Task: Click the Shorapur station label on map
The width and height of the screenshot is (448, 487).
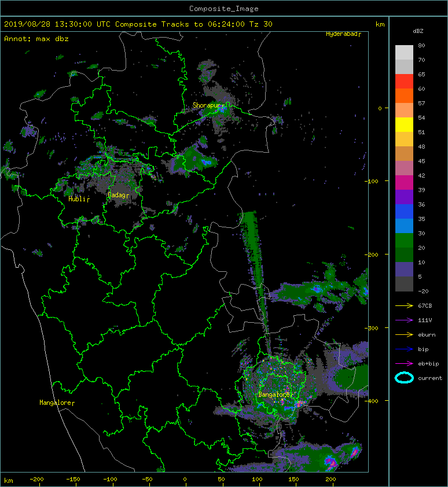Action: click(208, 105)
